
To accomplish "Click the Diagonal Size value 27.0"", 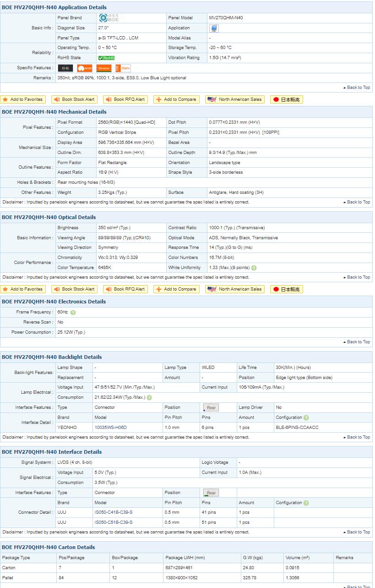I will coord(103,28).
